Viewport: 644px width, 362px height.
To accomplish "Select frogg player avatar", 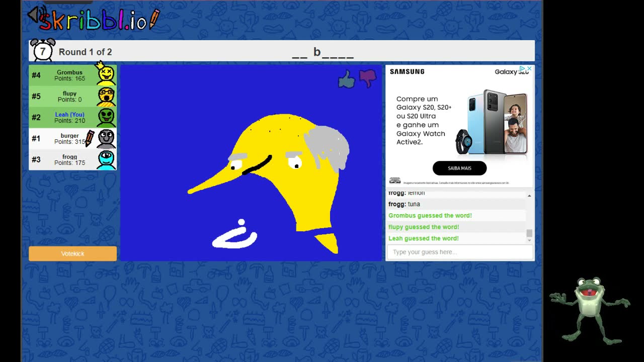I will tap(106, 159).
